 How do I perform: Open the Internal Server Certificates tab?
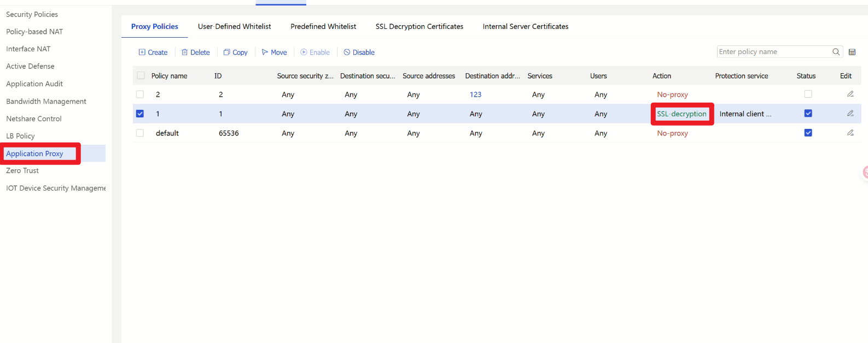(526, 26)
